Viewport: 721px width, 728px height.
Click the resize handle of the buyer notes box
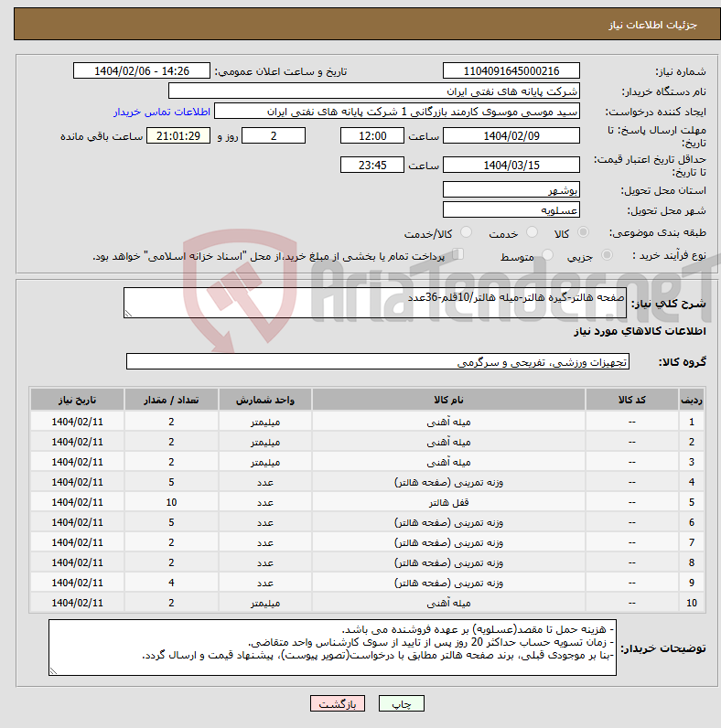click(x=53, y=671)
